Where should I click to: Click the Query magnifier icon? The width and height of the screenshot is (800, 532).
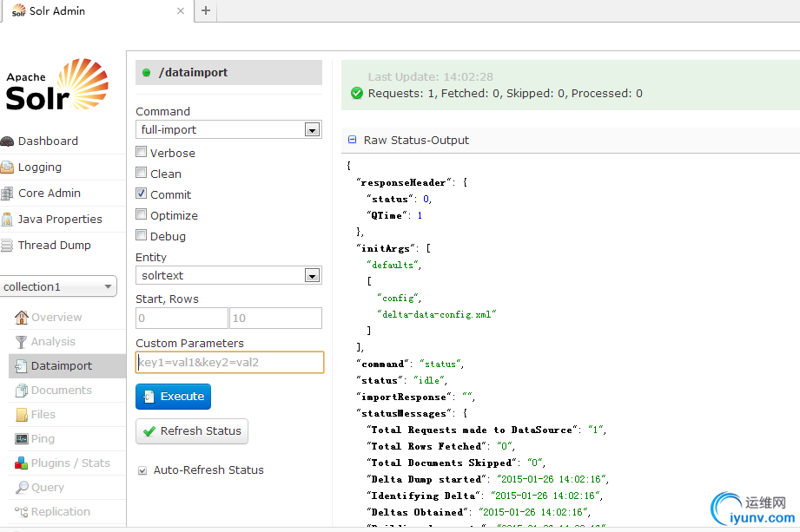tap(22, 488)
